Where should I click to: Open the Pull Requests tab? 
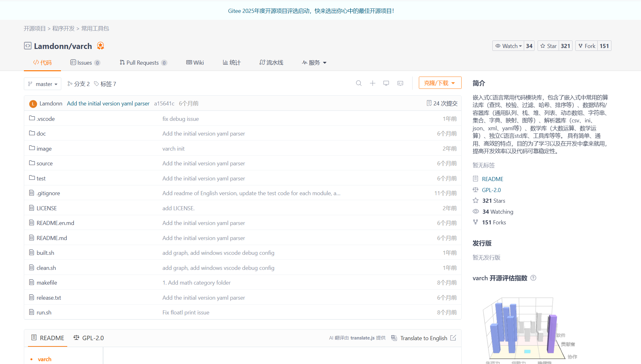click(142, 62)
